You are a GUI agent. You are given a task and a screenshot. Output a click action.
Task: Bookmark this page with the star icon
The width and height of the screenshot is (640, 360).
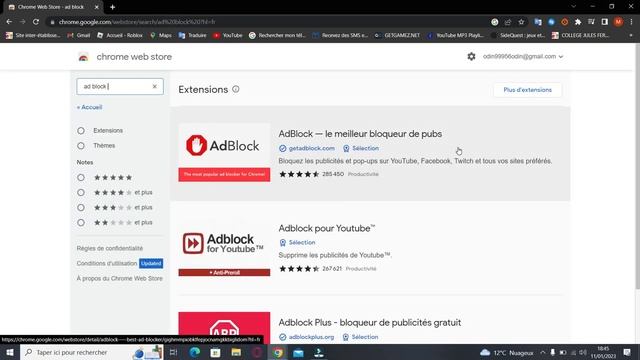[x=521, y=22]
